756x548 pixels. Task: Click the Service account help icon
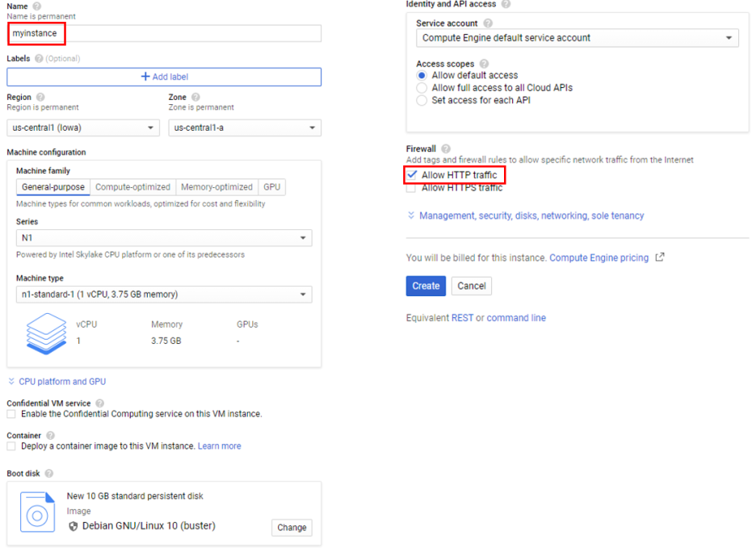pos(488,23)
